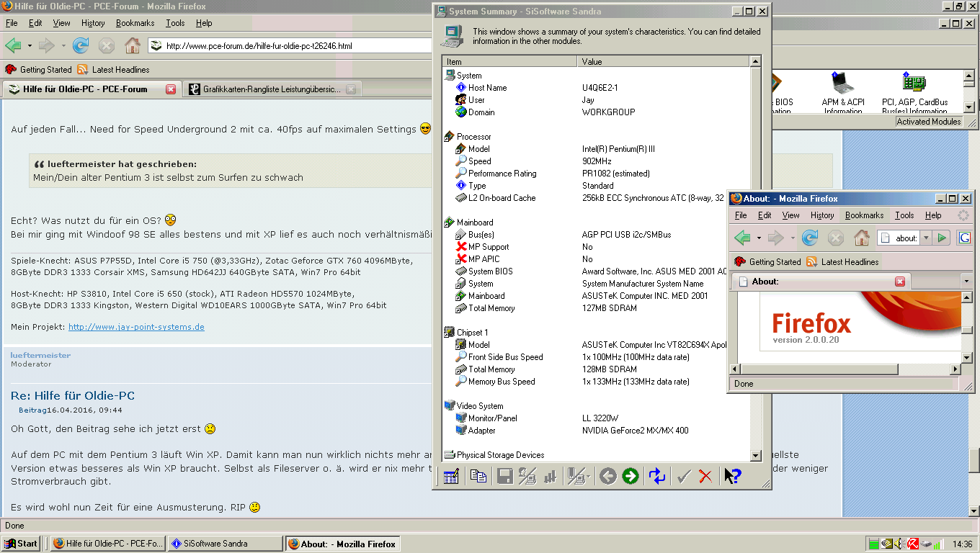This screenshot has height=553, width=980.
Task: Click the red X Cancel icon in Sandra
Action: pos(705,476)
